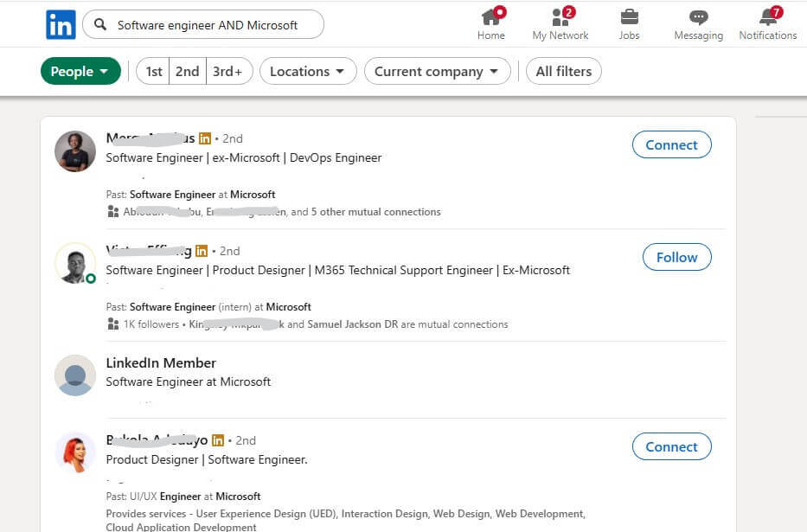Follow the M365 Technical Support Engineer
Viewport: 807px width, 532px height.
pyautogui.click(x=676, y=257)
